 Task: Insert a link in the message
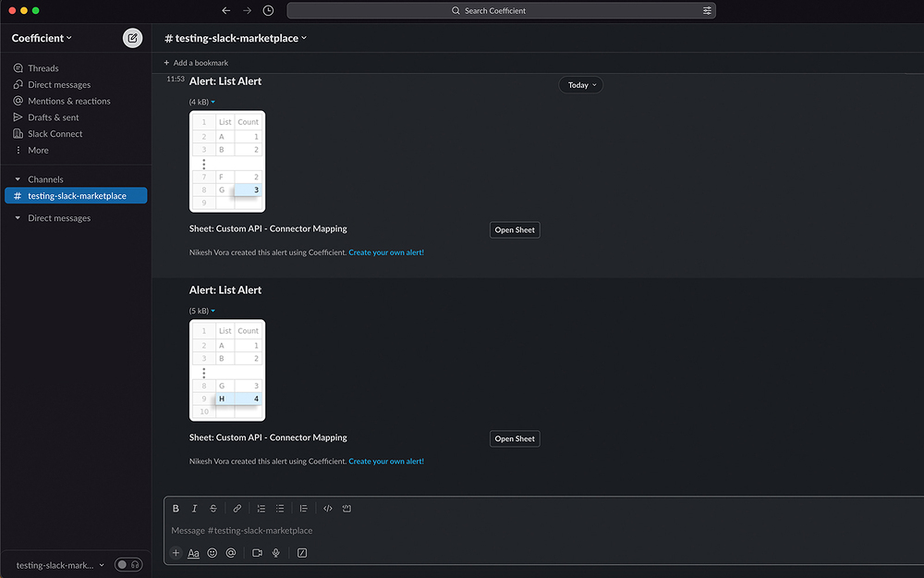pos(237,509)
